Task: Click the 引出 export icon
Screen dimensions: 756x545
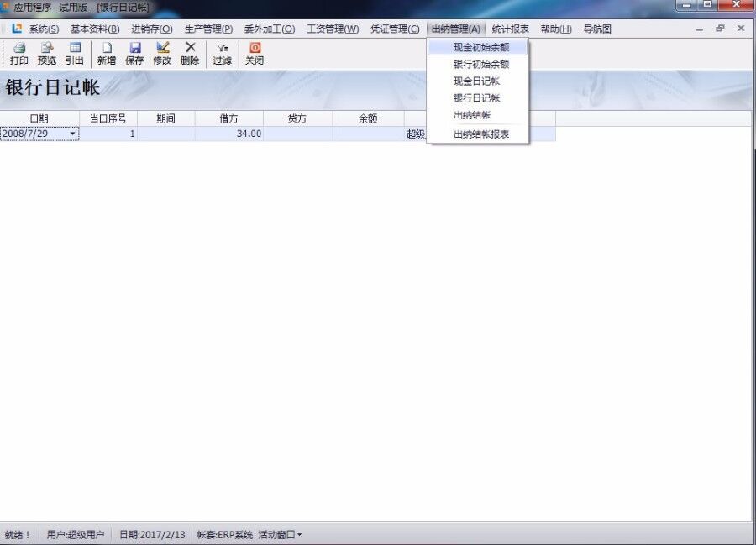Action: click(x=74, y=54)
